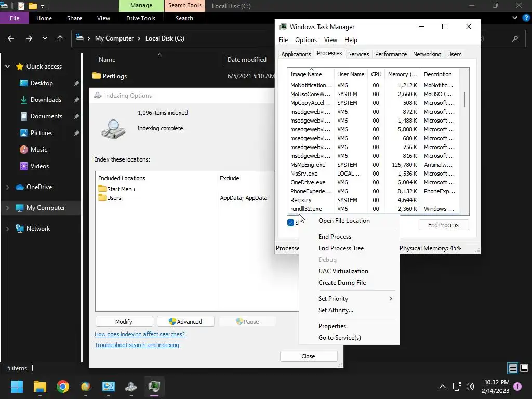This screenshot has height=399, width=532.
Task: Open the File ribbon tab
Action: [x=15, y=18]
